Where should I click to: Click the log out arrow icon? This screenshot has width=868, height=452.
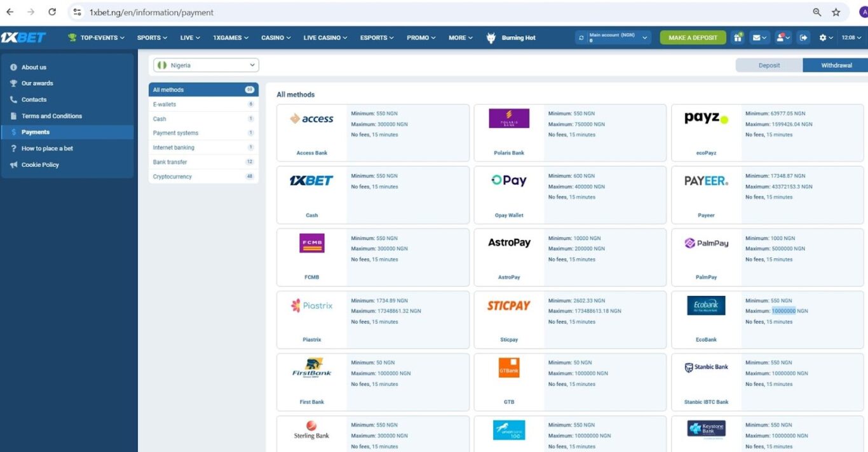tap(804, 37)
